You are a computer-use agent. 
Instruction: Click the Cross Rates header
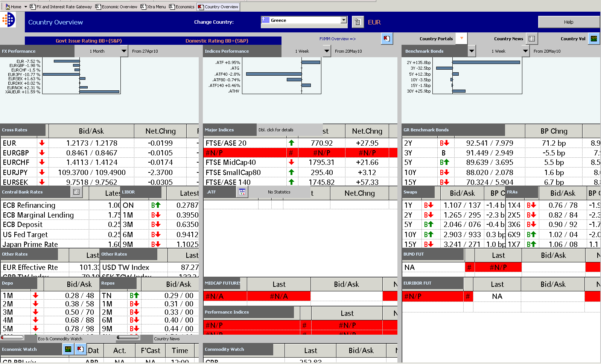pyautogui.click(x=23, y=130)
